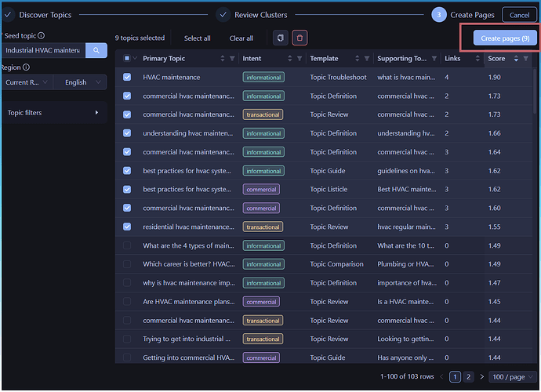
Task: Check the 'Which career is better? HVAC' row
Action: (x=128, y=264)
